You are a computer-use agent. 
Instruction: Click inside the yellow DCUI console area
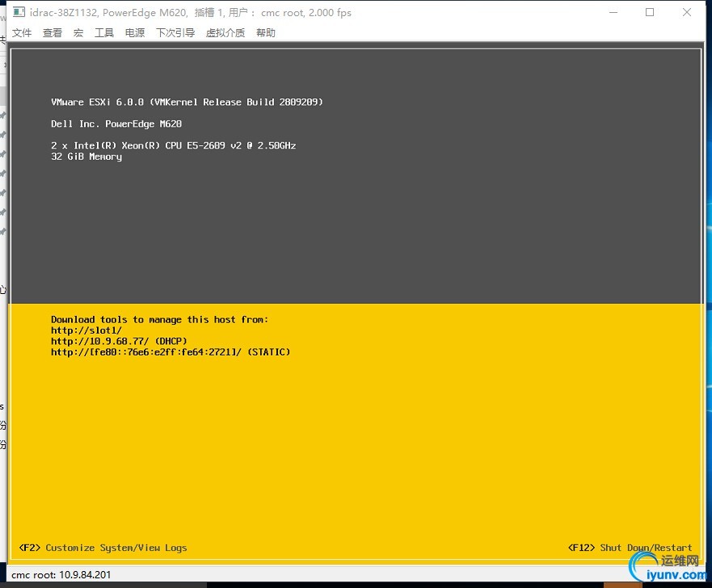[x=356, y=444]
